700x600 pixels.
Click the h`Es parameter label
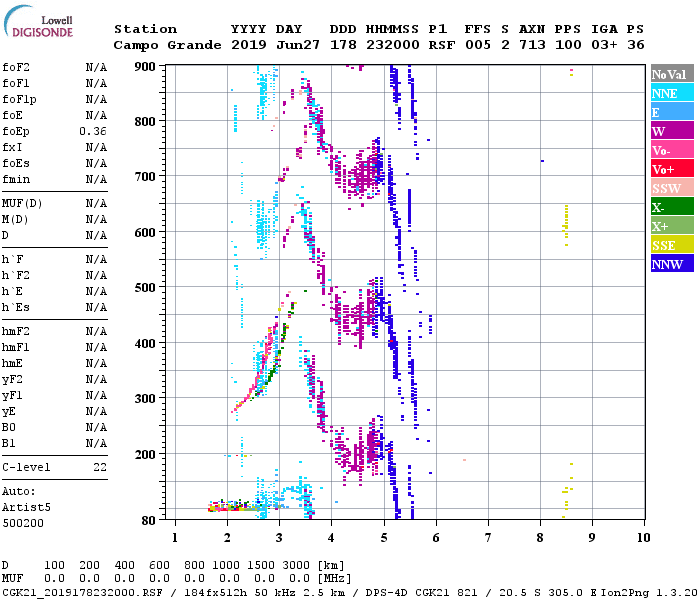click(16, 308)
